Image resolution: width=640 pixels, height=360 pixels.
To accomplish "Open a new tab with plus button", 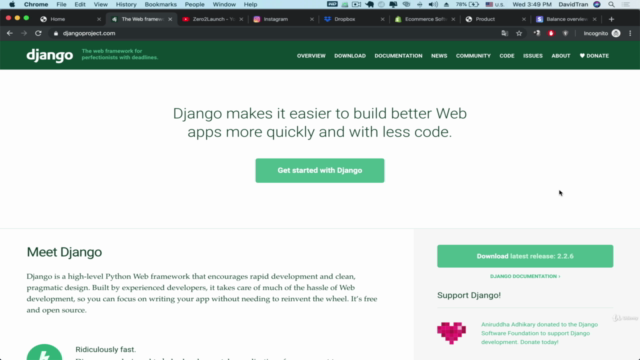I will pyautogui.click(x=611, y=19).
